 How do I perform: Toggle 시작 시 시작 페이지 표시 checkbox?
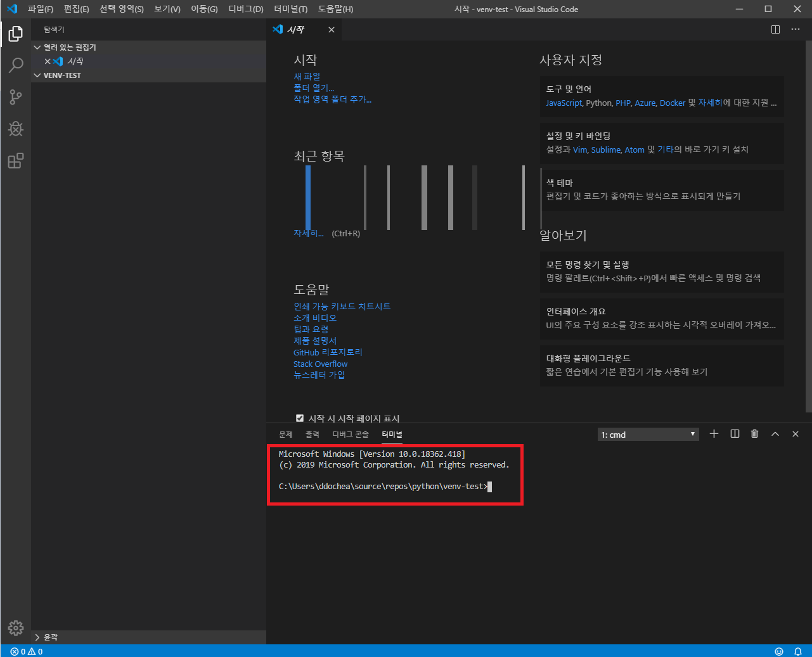pyautogui.click(x=300, y=418)
